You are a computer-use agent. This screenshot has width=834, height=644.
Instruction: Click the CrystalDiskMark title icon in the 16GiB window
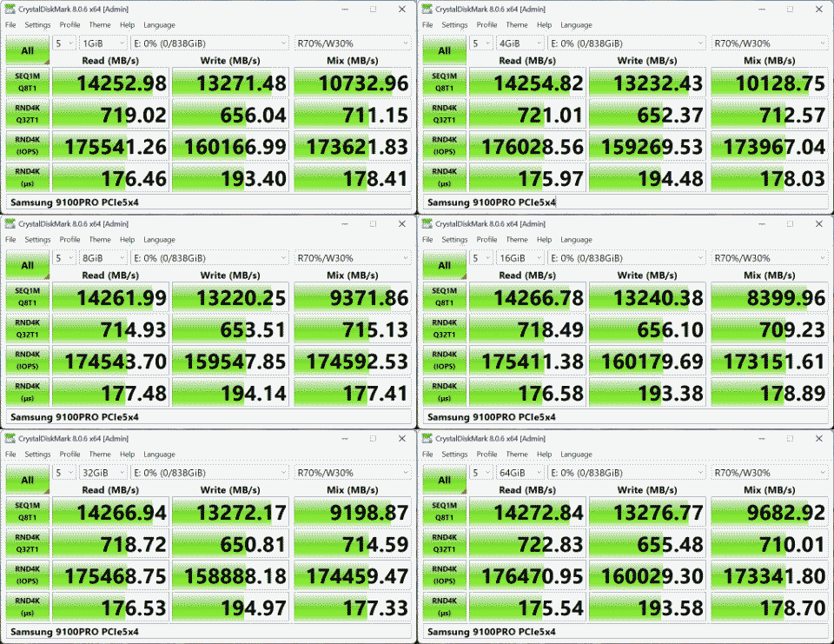(x=427, y=224)
